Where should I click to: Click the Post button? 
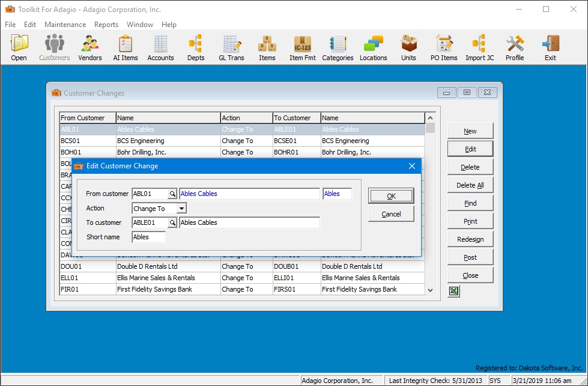pyautogui.click(x=470, y=257)
